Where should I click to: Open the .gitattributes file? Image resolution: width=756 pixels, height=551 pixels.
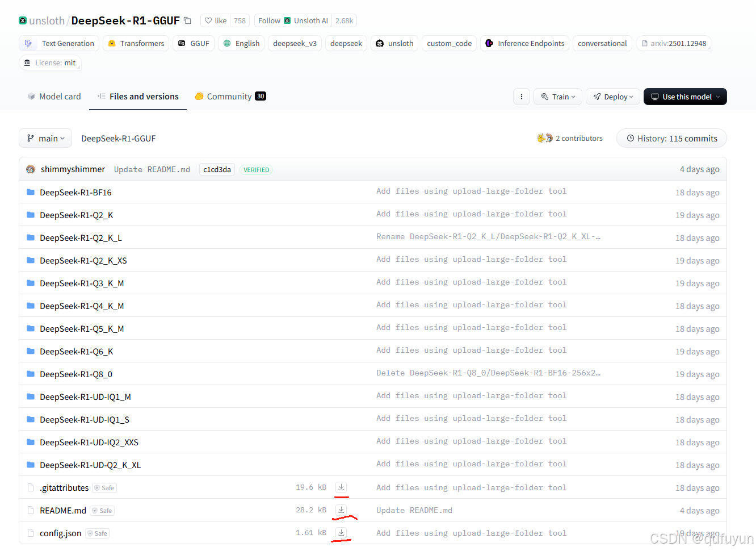[64, 488]
